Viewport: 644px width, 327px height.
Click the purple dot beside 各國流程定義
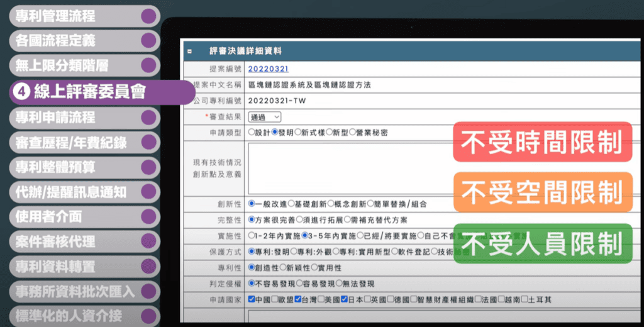[148, 41]
